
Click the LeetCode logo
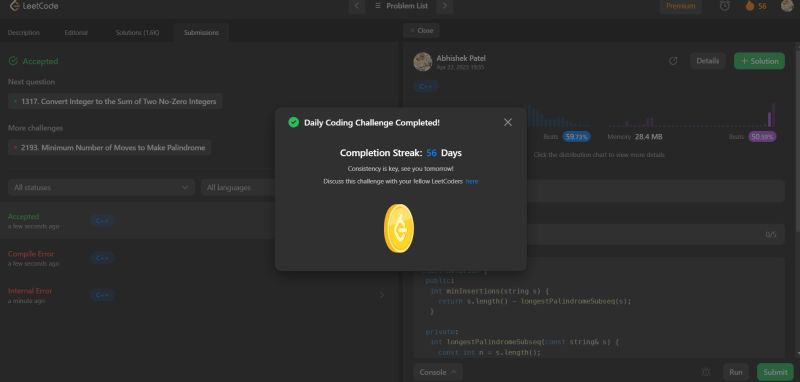(34, 6)
